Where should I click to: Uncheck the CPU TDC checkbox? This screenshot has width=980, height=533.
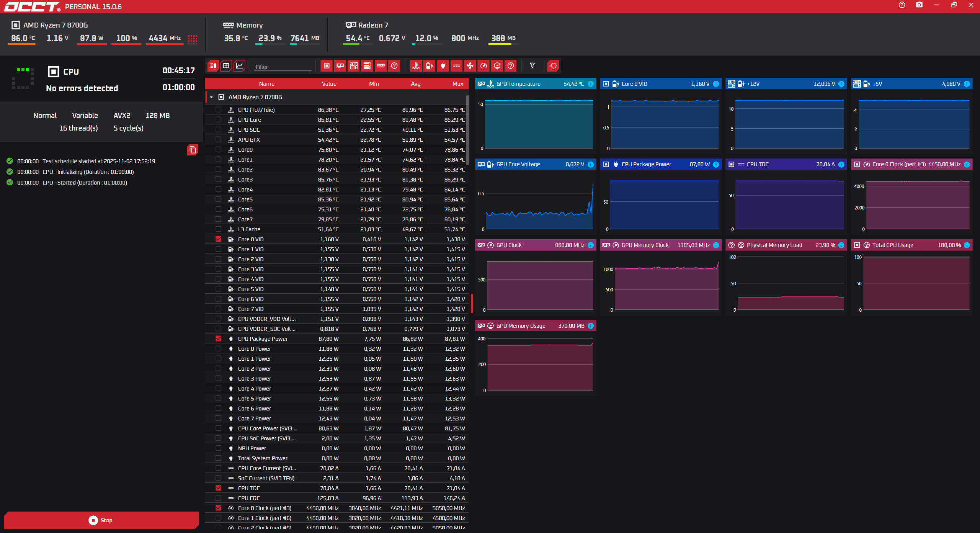click(219, 488)
